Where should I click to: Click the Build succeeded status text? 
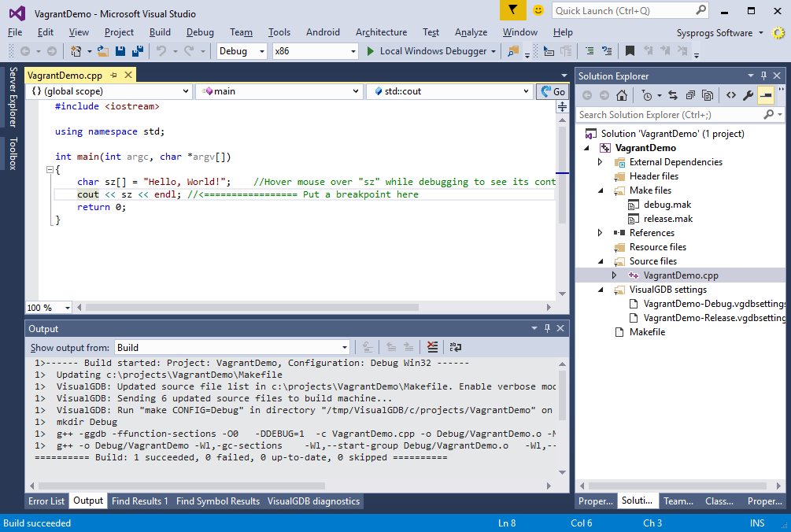37,523
